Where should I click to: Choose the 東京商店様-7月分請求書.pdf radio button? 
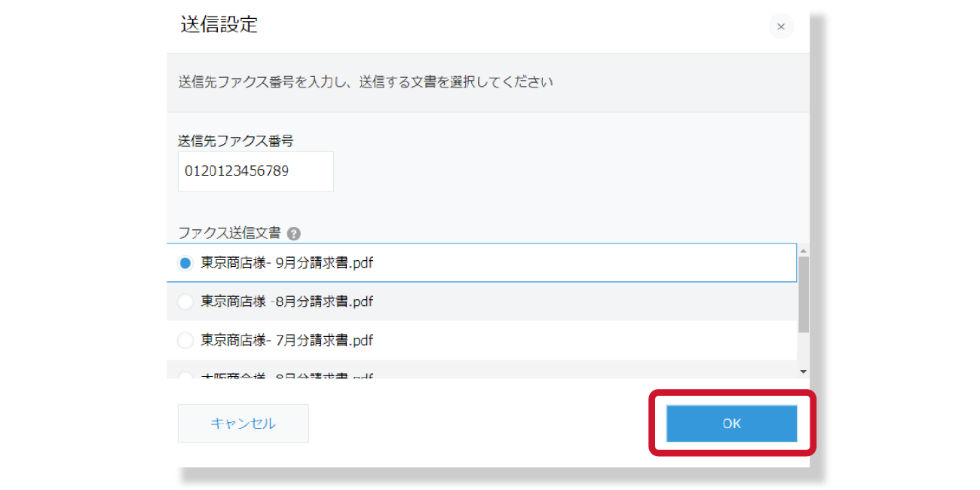(185, 340)
